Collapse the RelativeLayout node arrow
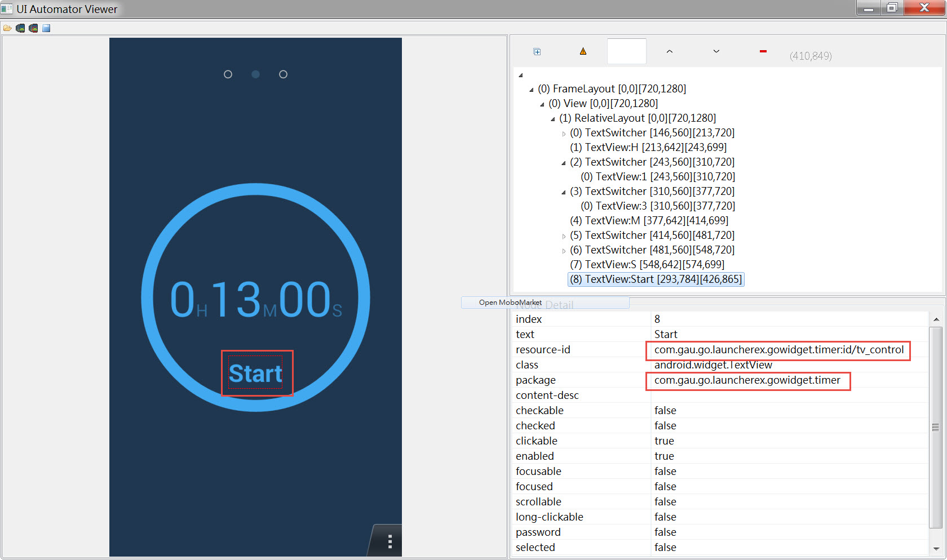This screenshot has width=947, height=560. (552, 119)
